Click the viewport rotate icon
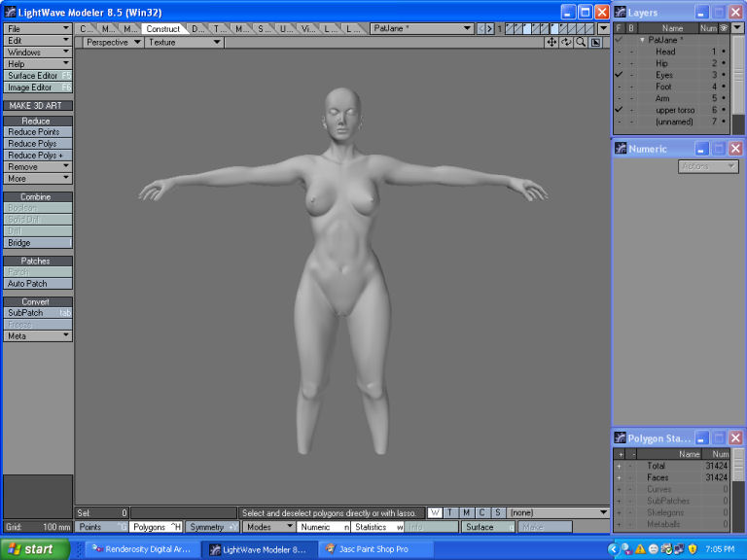This screenshot has width=747, height=560. click(566, 43)
